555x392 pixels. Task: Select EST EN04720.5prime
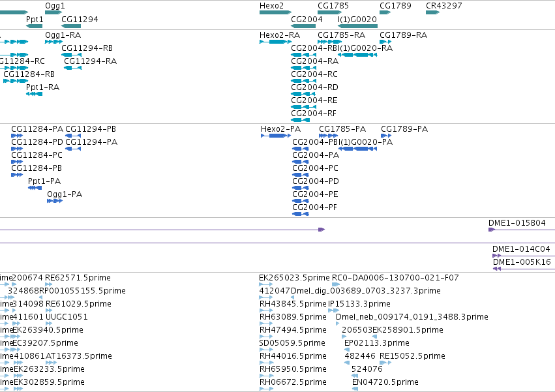(x=355, y=389)
